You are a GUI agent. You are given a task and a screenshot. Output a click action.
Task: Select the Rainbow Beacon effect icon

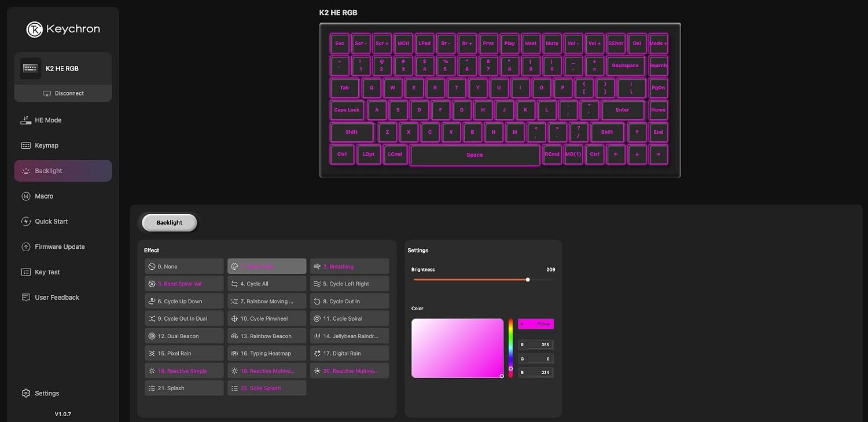(234, 336)
